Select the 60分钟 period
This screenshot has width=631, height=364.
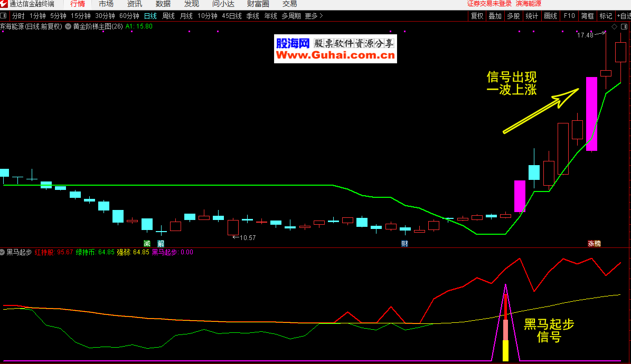tap(129, 16)
